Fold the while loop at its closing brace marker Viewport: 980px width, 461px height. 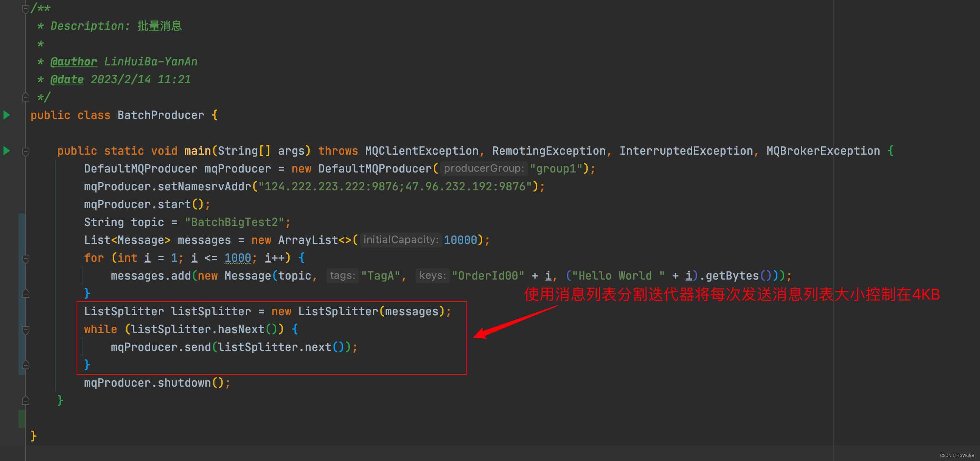(x=26, y=365)
